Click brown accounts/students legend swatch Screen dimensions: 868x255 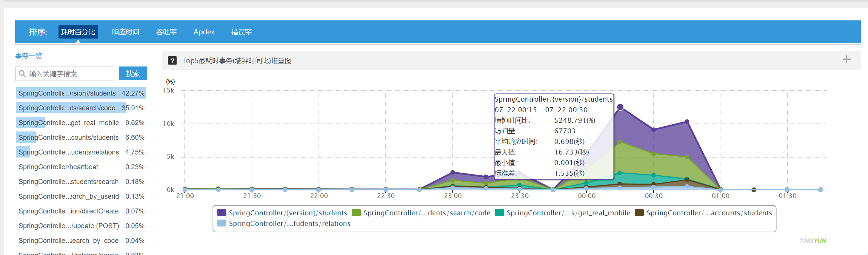(639, 213)
